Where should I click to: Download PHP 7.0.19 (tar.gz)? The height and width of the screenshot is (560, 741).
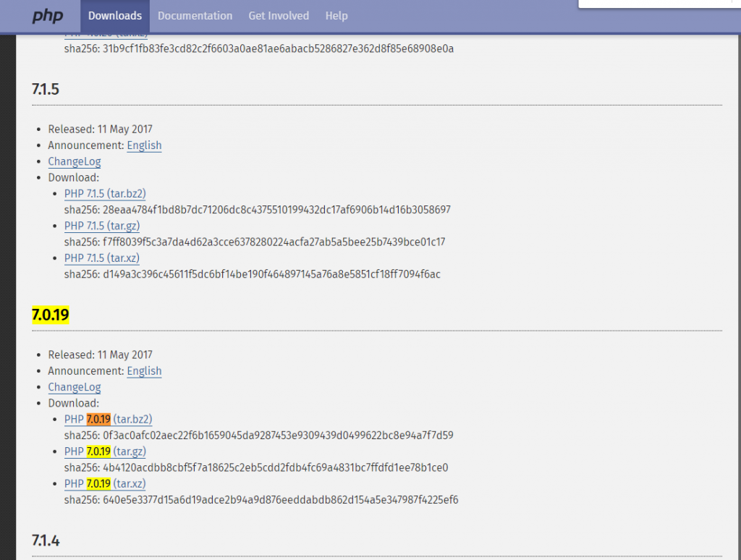pyautogui.click(x=105, y=451)
